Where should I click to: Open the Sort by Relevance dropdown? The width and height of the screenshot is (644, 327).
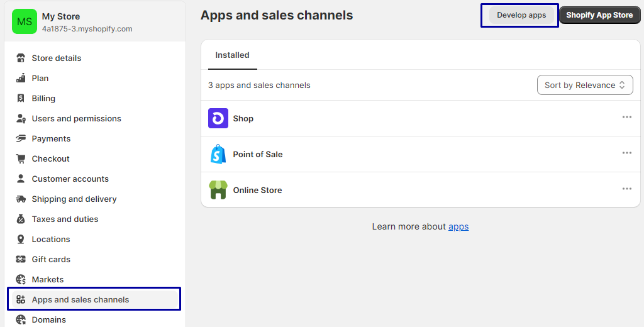coord(584,85)
